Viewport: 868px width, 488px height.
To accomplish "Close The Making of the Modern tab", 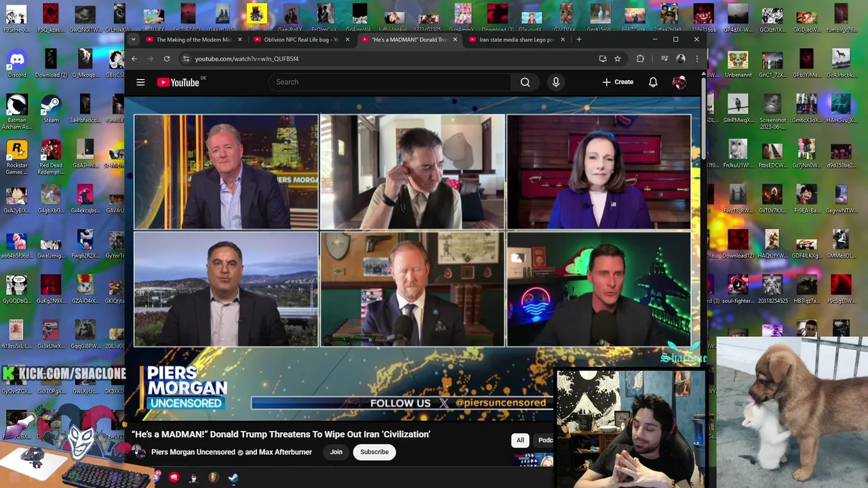I will [239, 39].
